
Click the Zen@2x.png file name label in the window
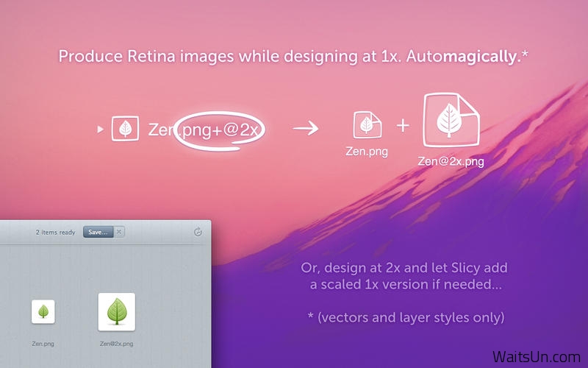117,344
